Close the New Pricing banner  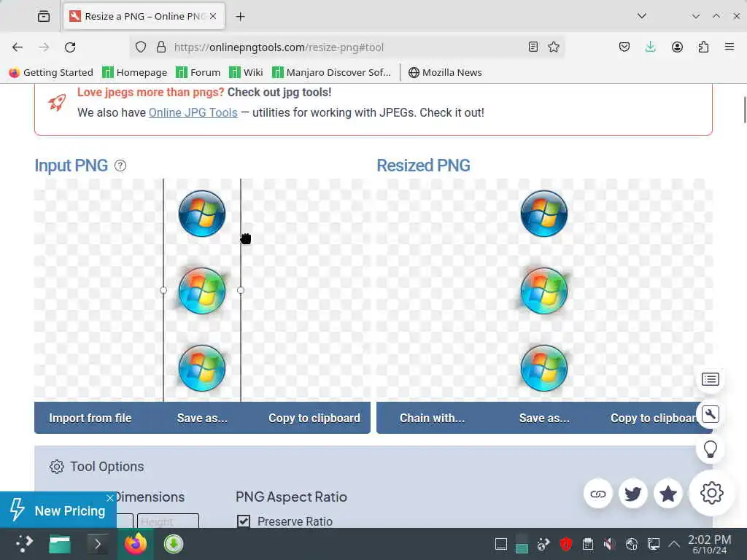[x=110, y=498]
